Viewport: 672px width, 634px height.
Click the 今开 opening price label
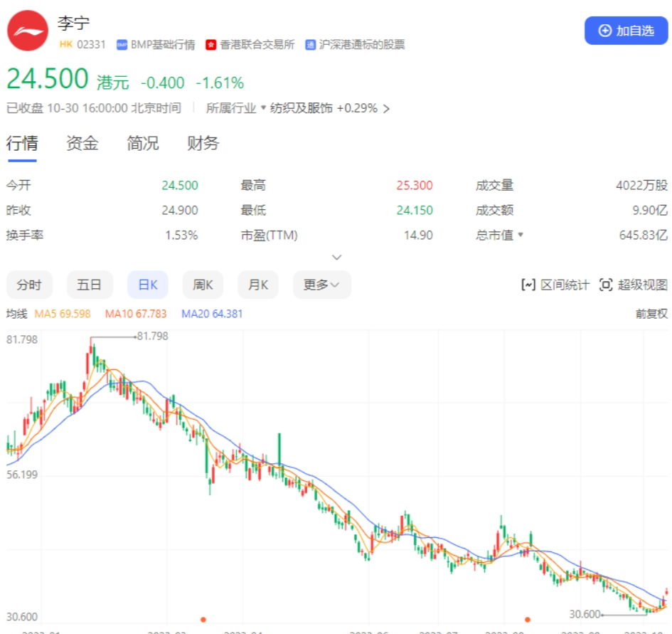coord(18,185)
